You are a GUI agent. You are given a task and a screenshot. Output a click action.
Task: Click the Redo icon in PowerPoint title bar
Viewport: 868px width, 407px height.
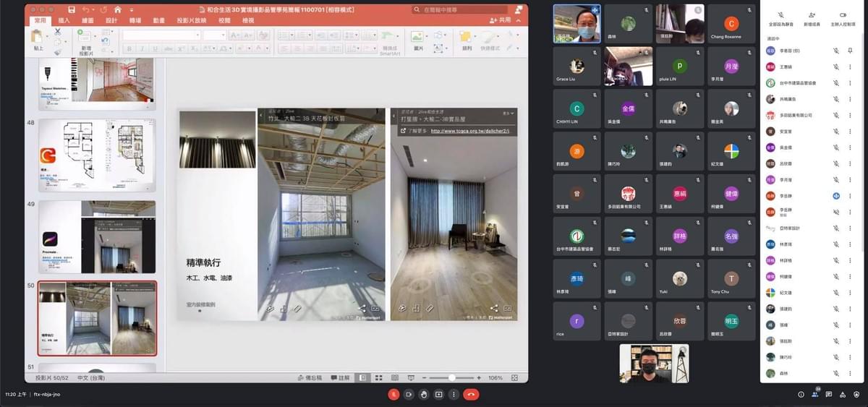coord(104,10)
